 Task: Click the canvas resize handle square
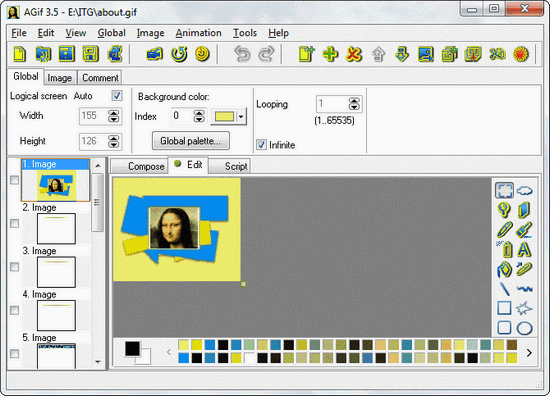(243, 284)
